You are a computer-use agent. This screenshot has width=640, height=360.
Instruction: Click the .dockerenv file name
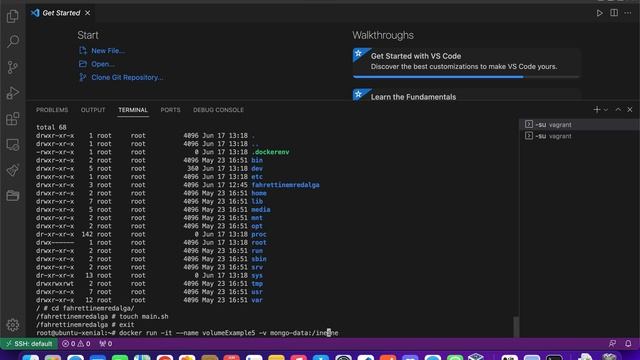click(x=270, y=152)
